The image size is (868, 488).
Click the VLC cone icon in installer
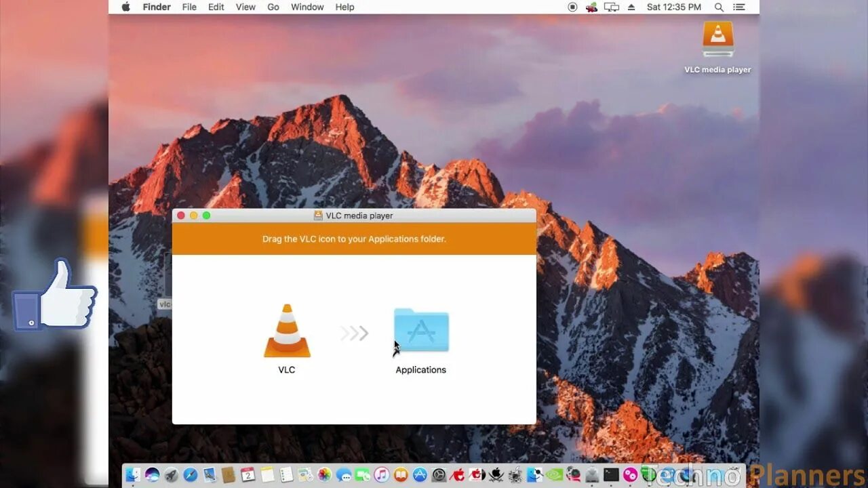click(x=287, y=331)
